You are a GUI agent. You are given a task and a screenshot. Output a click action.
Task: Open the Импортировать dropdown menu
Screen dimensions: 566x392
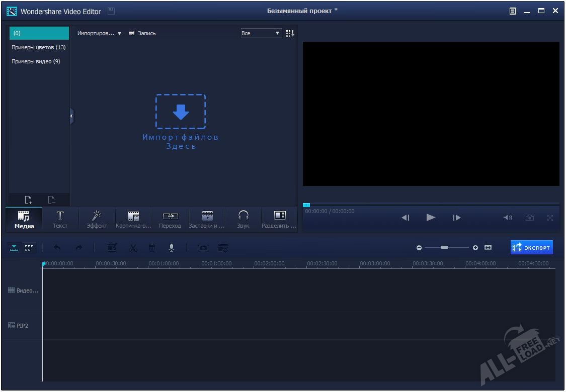[x=99, y=33]
